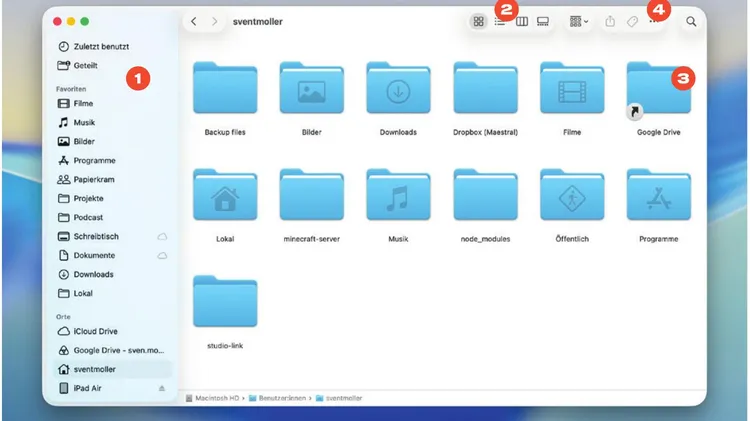Eject iPad Air in sidebar
The width and height of the screenshot is (750, 421).
162,388
